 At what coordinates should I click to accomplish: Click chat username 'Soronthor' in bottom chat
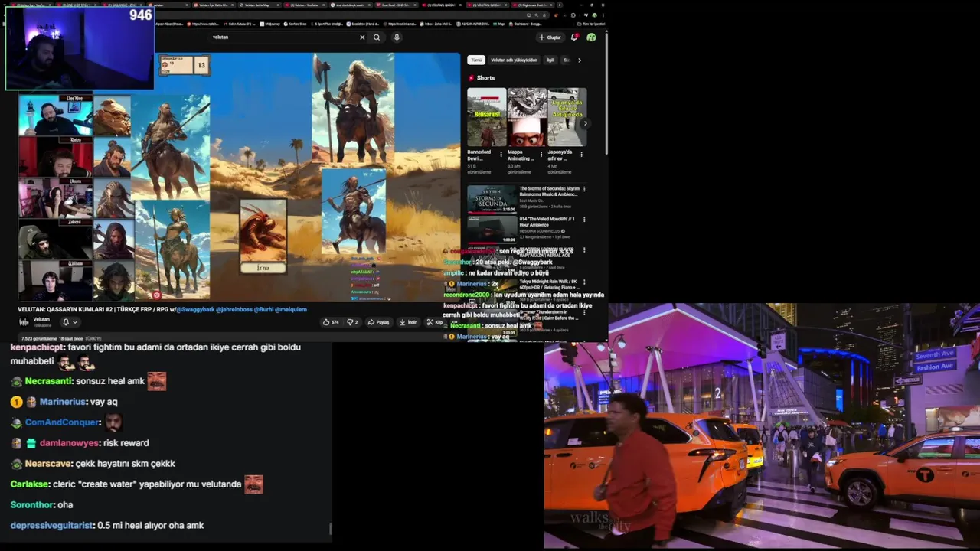click(x=32, y=505)
